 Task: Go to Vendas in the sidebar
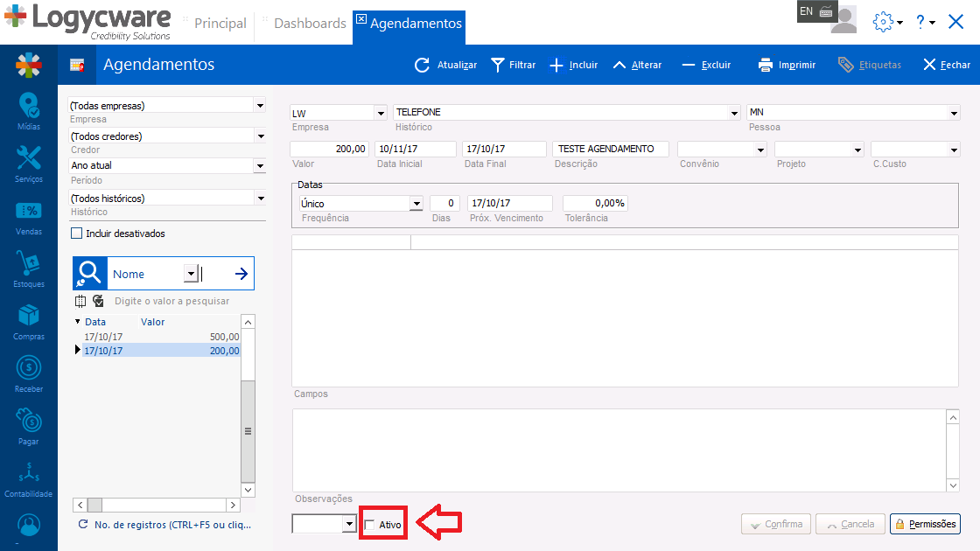[28, 212]
